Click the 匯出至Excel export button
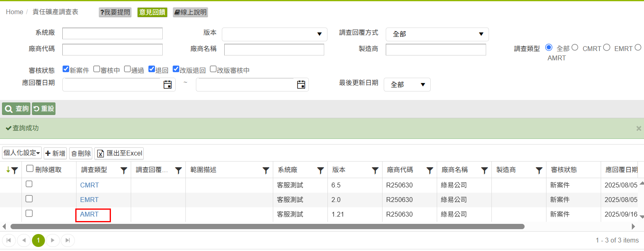The image size is (644, 251). pos(119,153)
